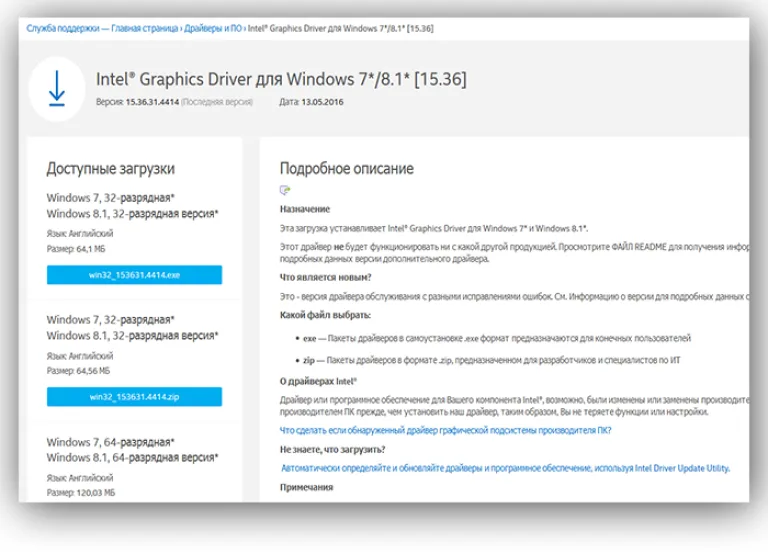Click Windows 7, 64-разрядная entry
Viewport: 768px width, 554px height.
point(111,442)
